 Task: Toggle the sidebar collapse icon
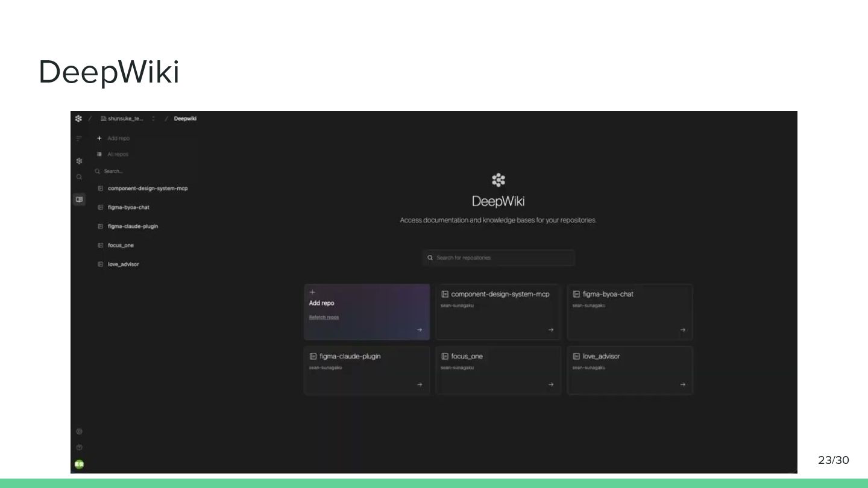tap(78, 139)
